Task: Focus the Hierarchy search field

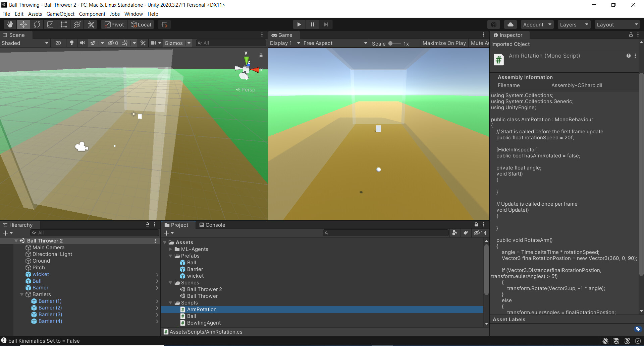Action: (95, 233)
